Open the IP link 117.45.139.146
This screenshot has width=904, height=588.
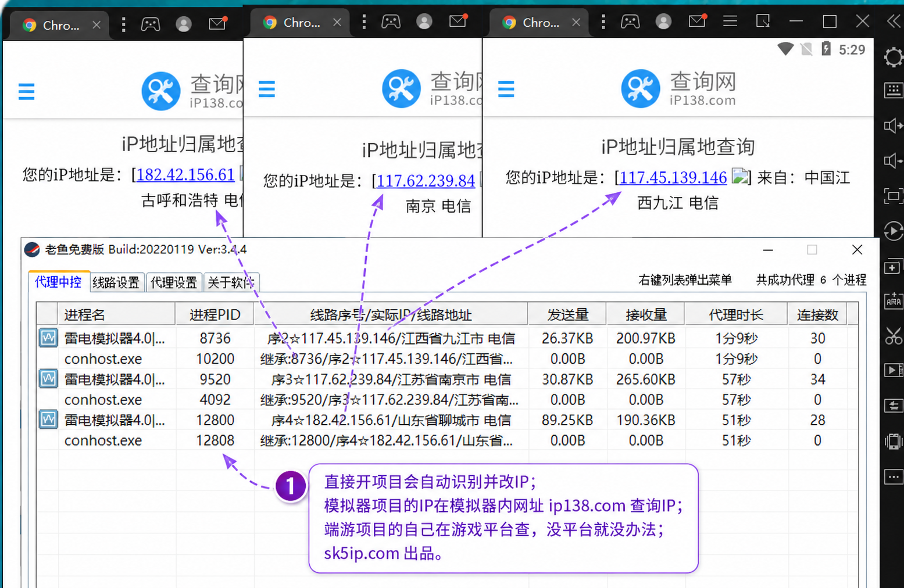[x=673, y=177]
